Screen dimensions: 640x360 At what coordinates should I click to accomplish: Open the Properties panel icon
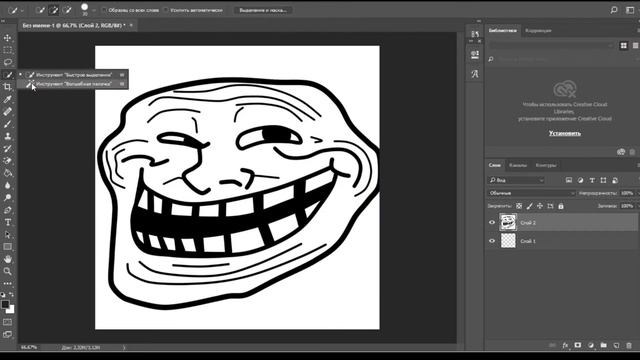[x=475, y=54]
